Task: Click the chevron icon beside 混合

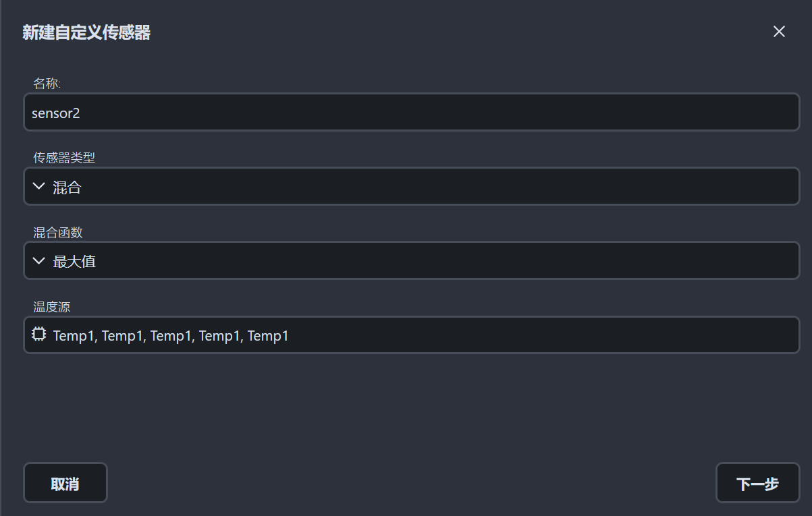Action: 38,186
